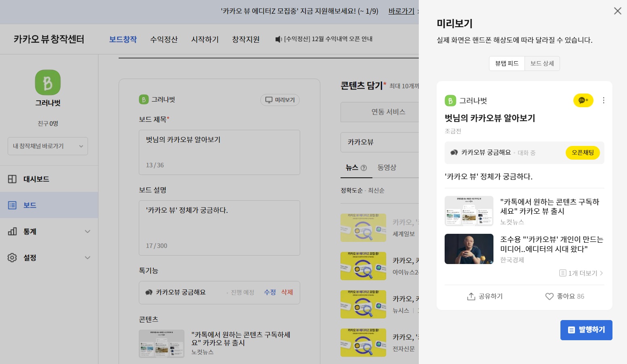Click preview headline 조수용 '카카오뷰' 개인이 만드는 미디어
This screenshot has width=627, height=364.
pos(552,244)
